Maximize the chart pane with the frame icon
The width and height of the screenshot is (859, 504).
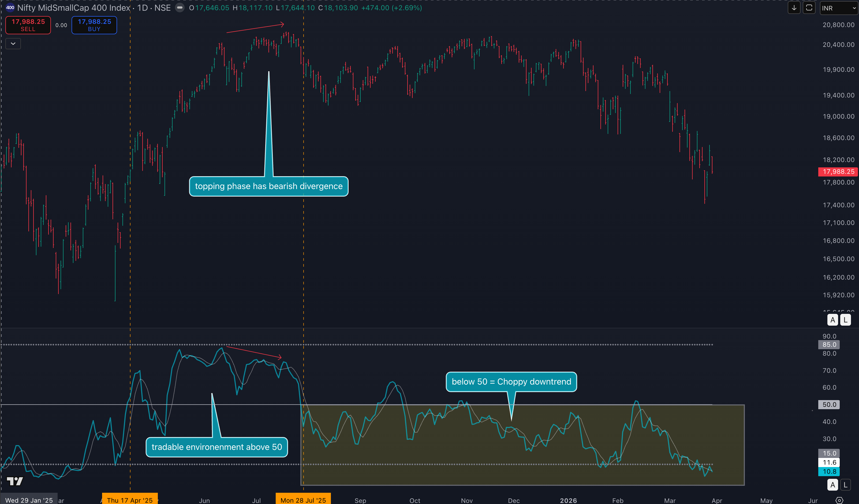click(x=809, y=8)
